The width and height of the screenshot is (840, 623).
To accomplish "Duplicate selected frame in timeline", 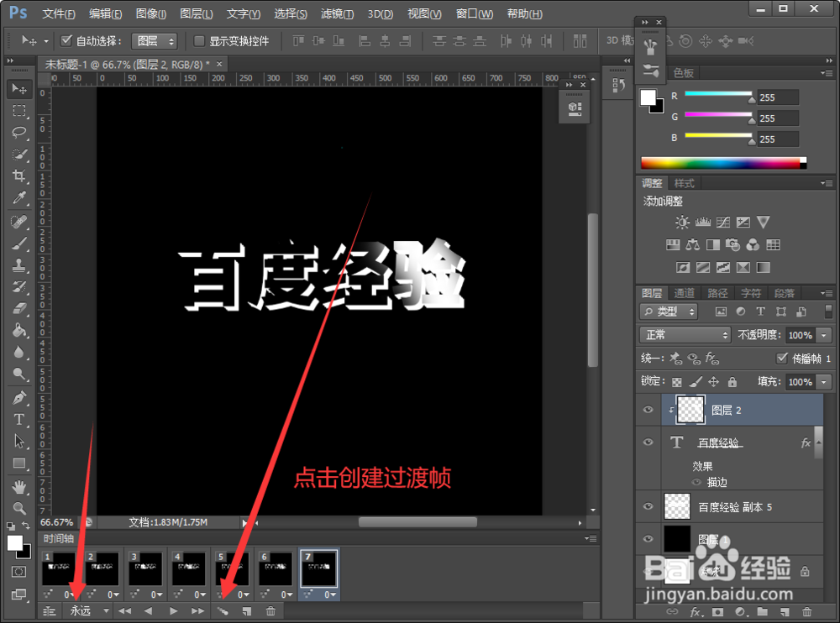I will (246, 610).
